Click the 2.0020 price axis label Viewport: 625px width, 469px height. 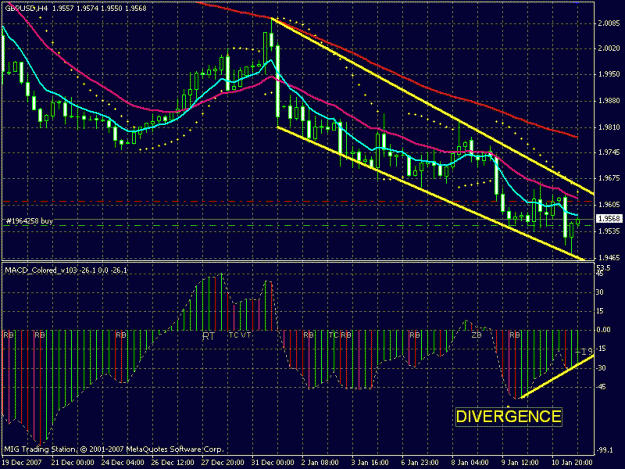pos(609,49)
